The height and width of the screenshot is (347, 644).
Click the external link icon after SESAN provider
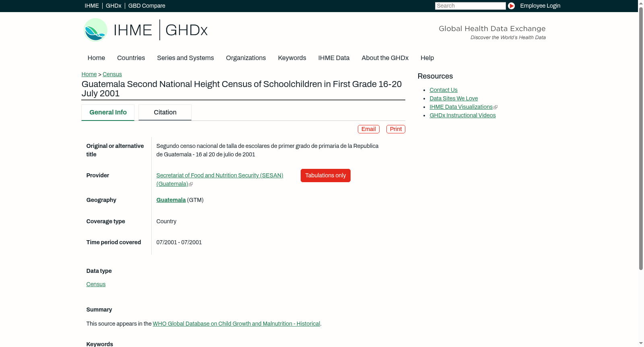(x=191, y=184)
